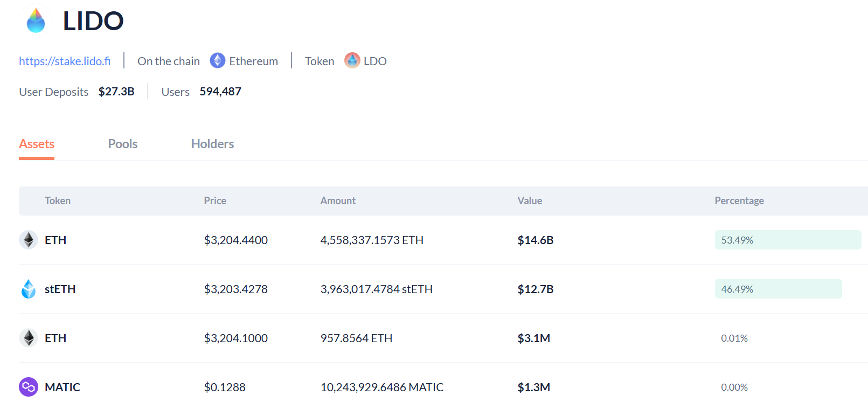Click the Amount column header

pyautogui.click(x=338, y=200)
